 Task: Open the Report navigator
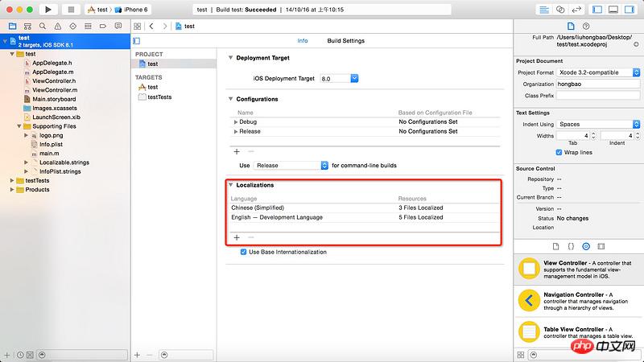coord(118,27)
